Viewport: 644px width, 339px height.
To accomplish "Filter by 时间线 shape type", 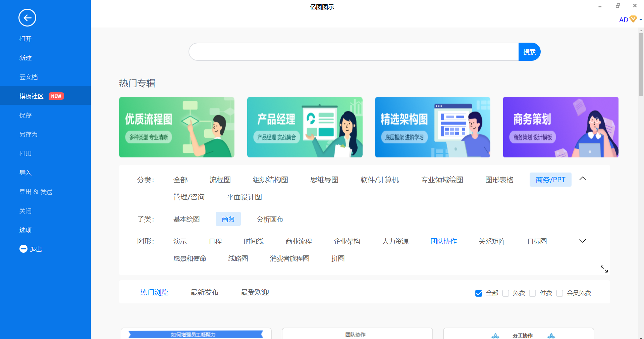I will point(254,241).
